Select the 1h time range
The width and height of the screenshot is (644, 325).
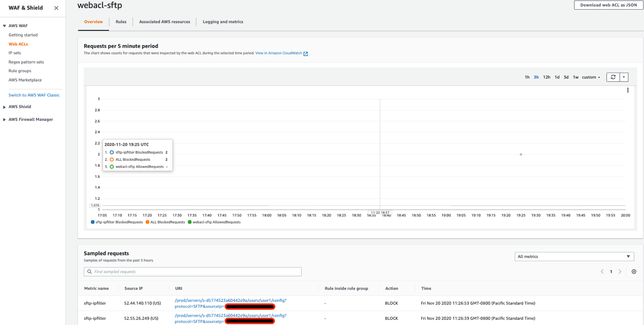[x=526, y=77]
